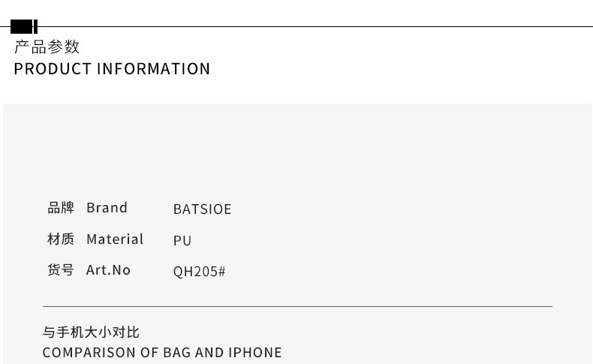Click the Art.No label

click(x=108, y=270)
